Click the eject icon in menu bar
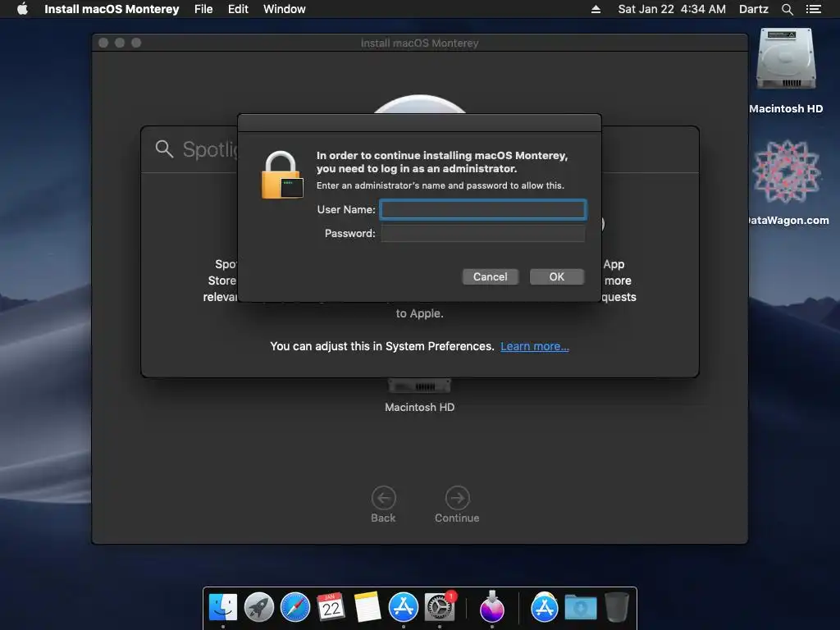 tap(596, 9)
